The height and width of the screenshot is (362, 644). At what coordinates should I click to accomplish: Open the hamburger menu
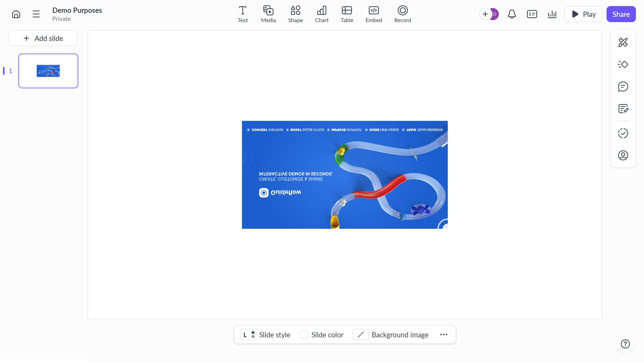point(36,14)
